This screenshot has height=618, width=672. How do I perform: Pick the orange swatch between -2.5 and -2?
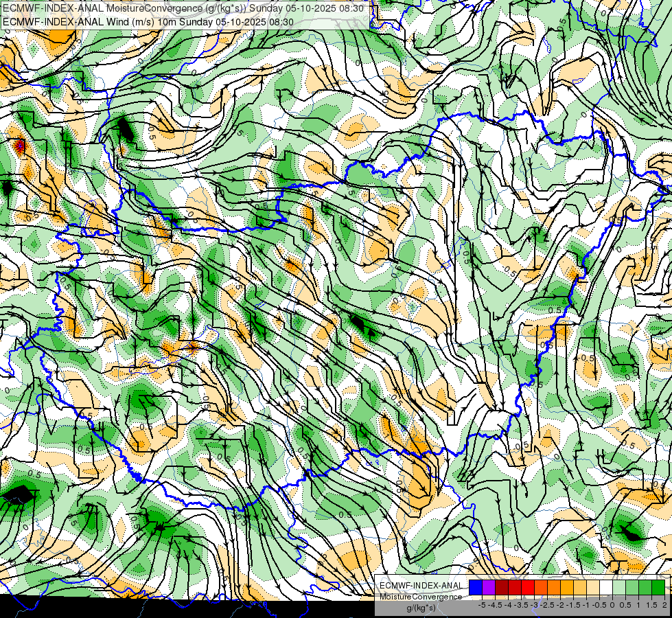(554, 588)
